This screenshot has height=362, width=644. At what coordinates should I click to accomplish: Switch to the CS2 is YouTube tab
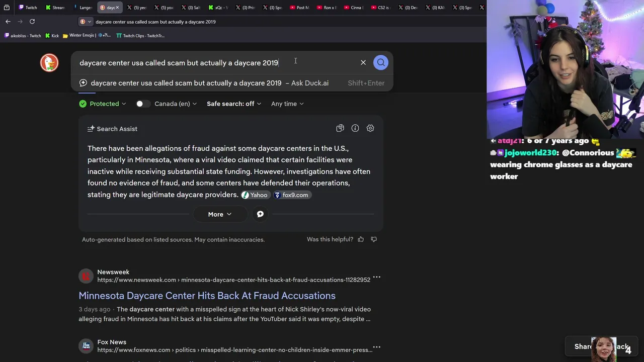coord(381,8)
